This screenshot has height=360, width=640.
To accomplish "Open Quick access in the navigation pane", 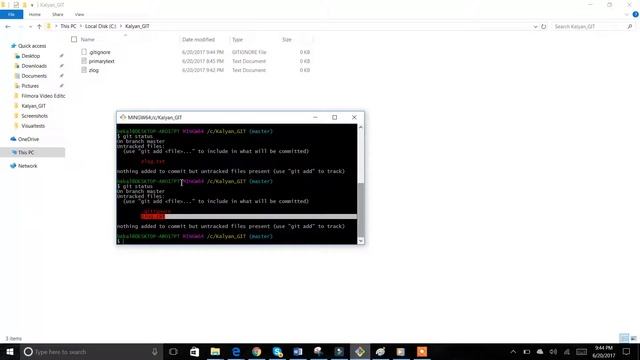I will pos(32,46).
